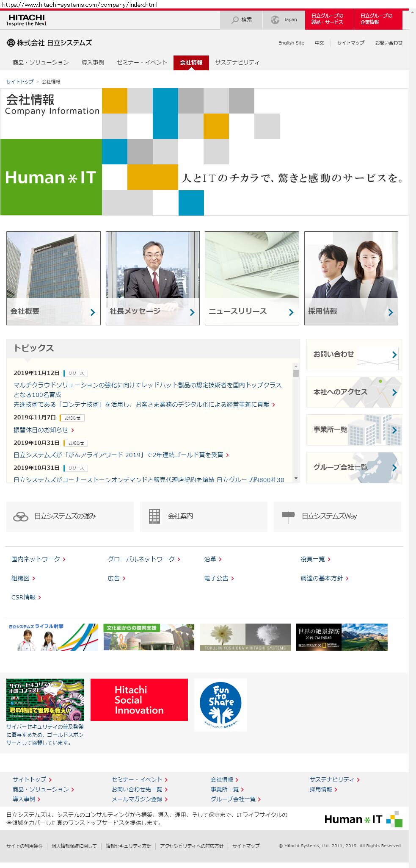Click the Hitachi Social Innovation banner
The height and width of the screenshot is (868, 416).
(139, 700)
